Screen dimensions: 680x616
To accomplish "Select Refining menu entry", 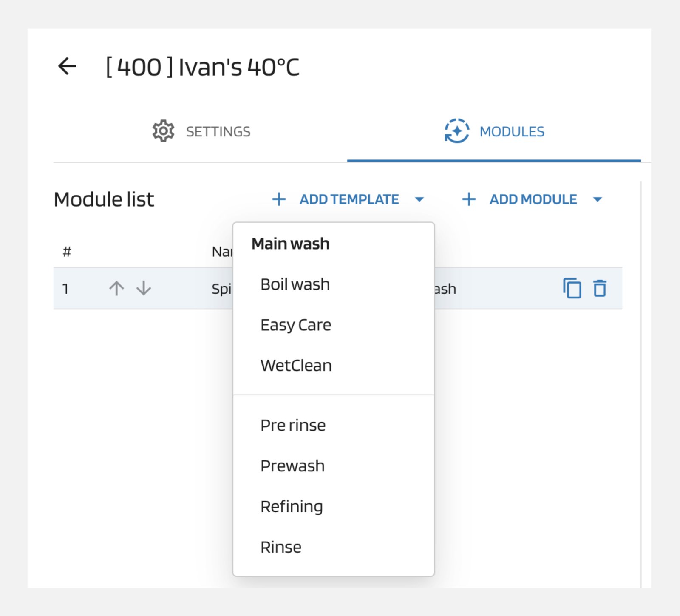I will (x=292, y=507).
